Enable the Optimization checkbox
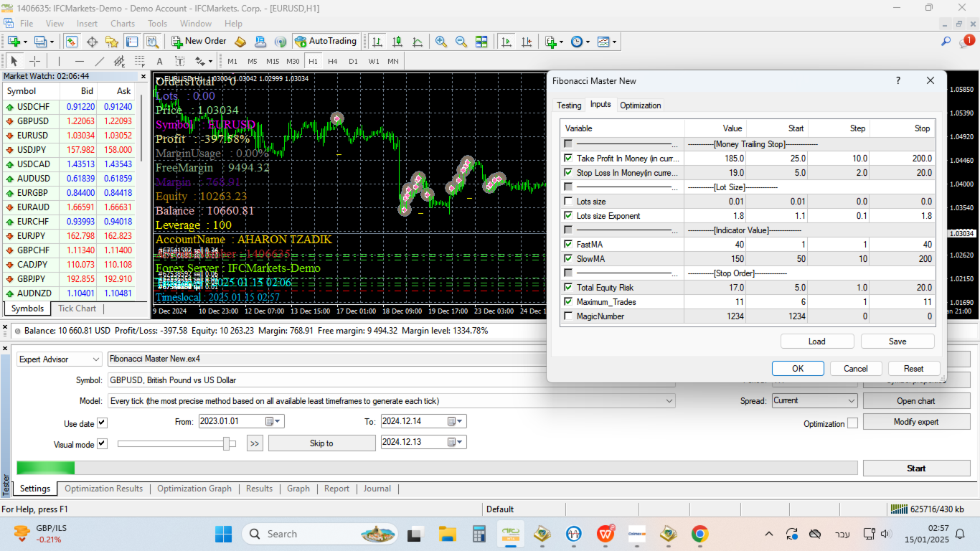 click(852, 423)
